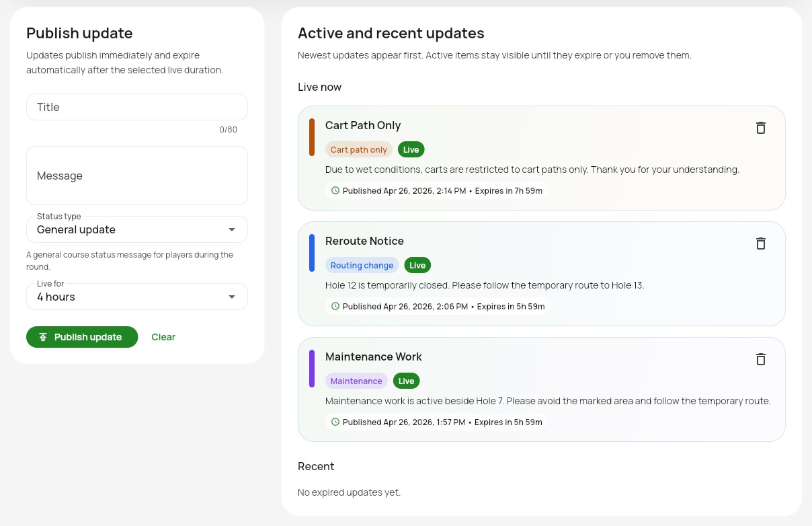
Task: Click the Live badge on Maintenance Work
Action: (x=406, y=381)
